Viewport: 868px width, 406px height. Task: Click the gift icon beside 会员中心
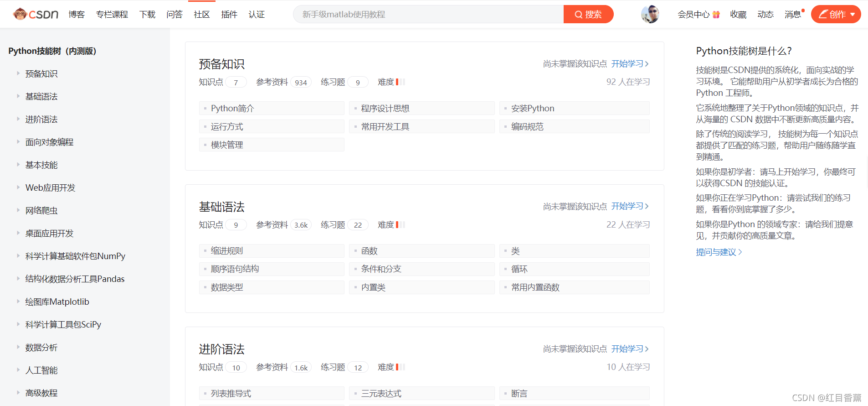click(x=716, y=15)
